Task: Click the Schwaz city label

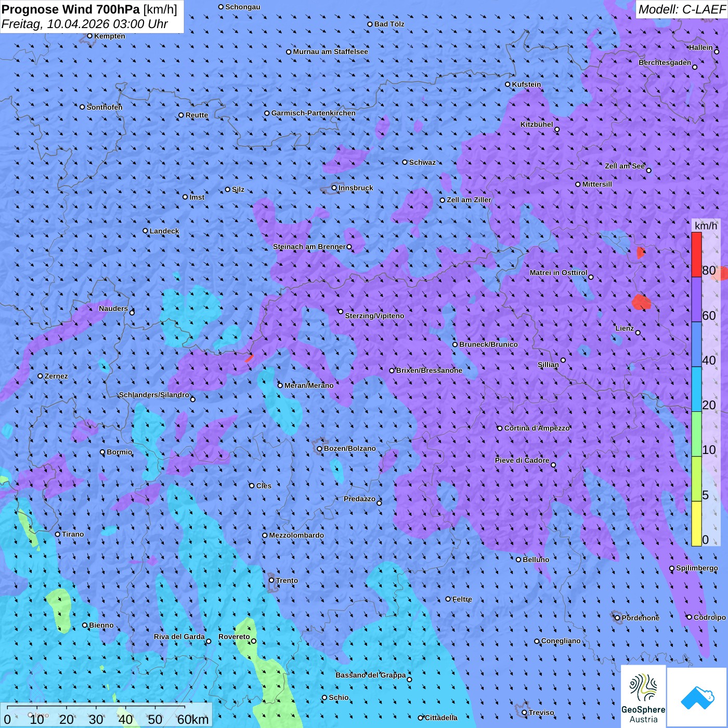Action: [x=422, y=162]
